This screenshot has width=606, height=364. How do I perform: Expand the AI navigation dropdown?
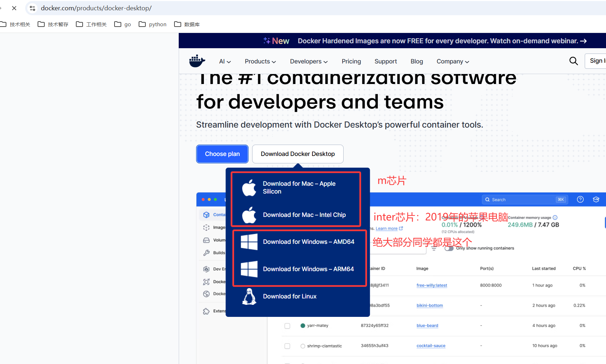pos(225,61)
